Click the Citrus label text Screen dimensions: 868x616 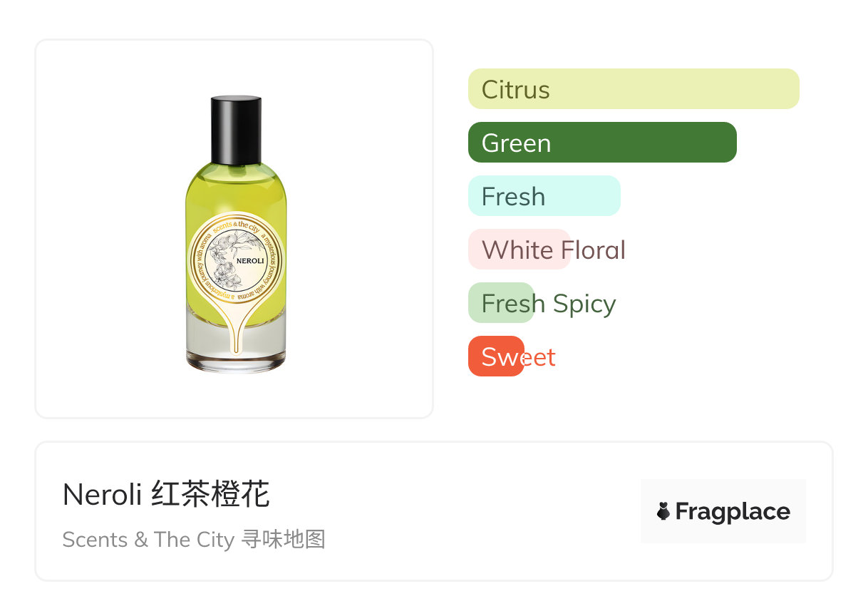click(x=516, y=90)
